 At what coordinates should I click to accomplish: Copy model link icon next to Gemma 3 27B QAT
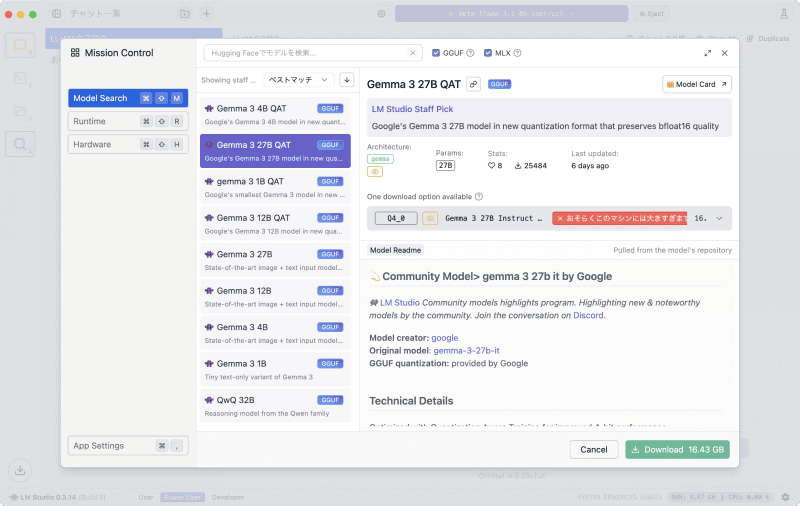(x=473, y=84)
